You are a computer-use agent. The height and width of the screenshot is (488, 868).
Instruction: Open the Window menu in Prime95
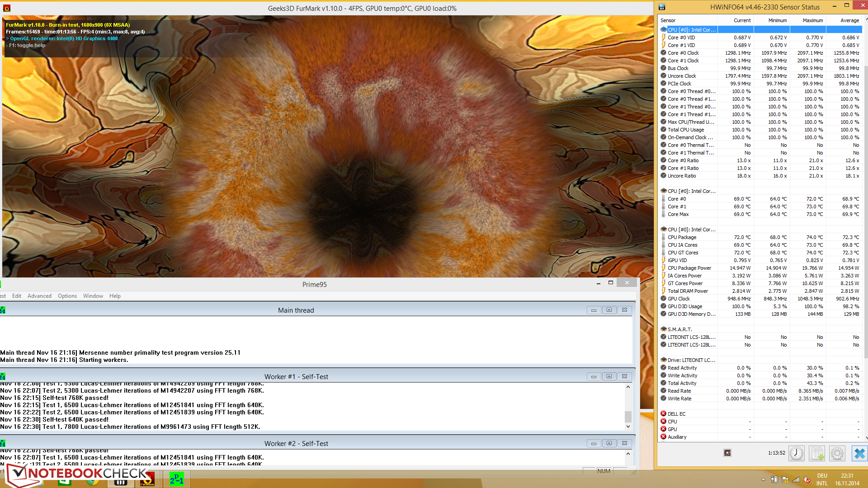pyautogui.click(x=93, y=296)
